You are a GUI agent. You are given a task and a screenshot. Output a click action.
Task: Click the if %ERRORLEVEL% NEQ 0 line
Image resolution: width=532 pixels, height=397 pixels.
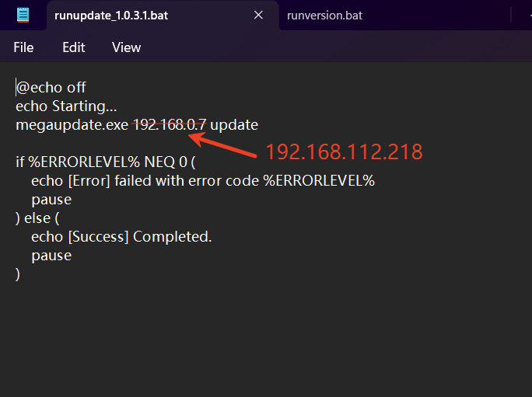click(106, 162)
